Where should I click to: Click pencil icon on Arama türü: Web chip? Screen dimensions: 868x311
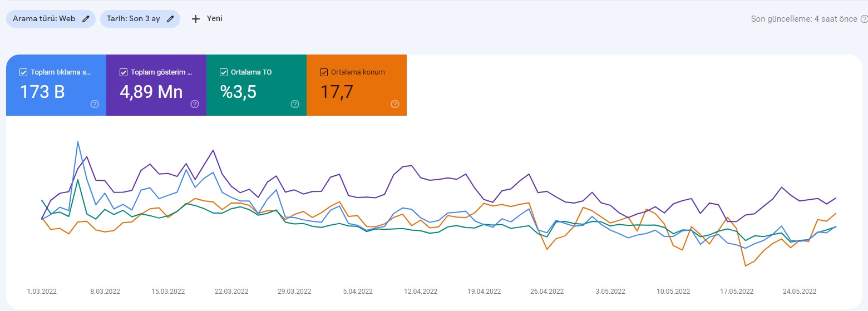pos(86,19)
